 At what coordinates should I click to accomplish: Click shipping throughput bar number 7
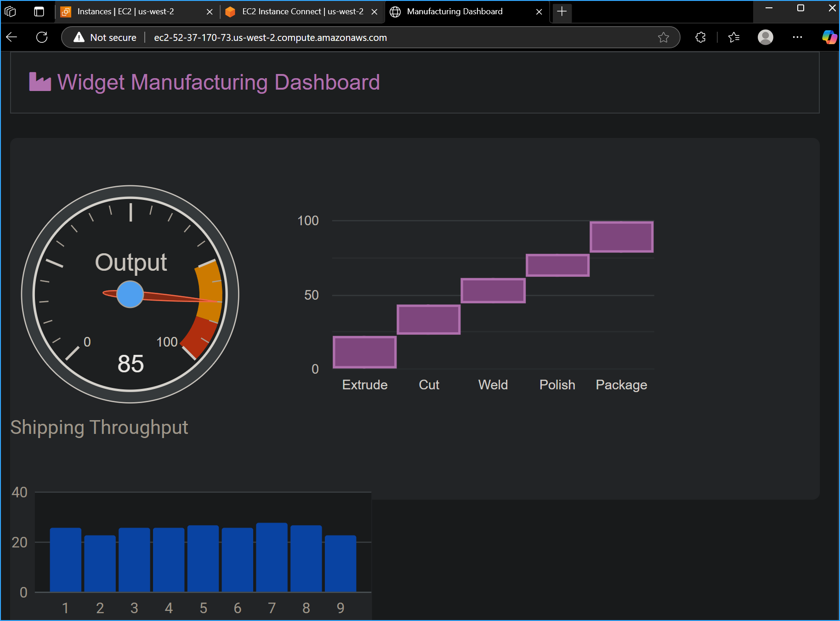click(x=272, y=557)
